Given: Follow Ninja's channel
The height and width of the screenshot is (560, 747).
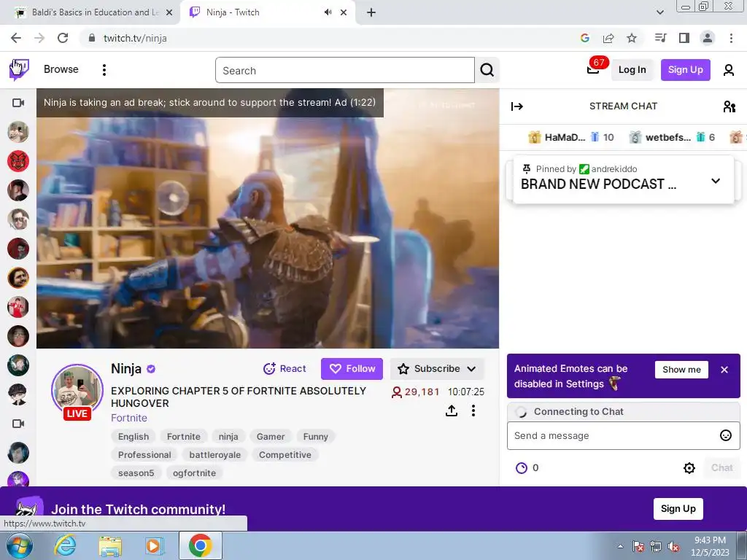Looking at the screenshot, I should (352, 369).
